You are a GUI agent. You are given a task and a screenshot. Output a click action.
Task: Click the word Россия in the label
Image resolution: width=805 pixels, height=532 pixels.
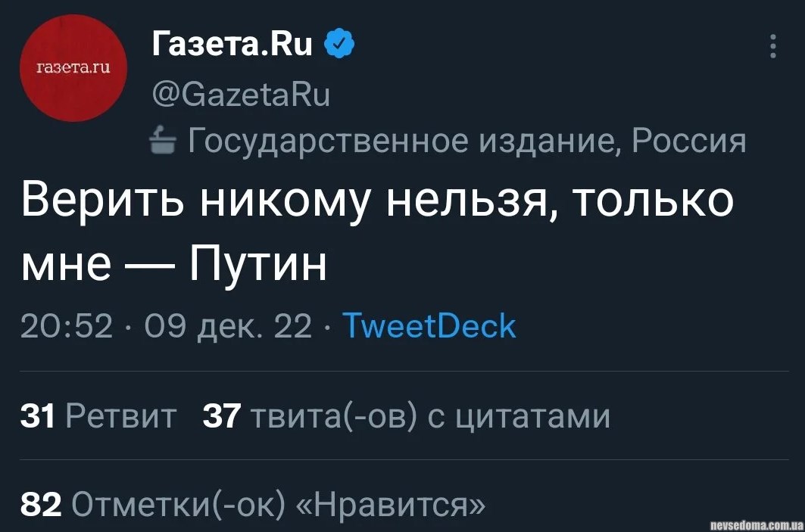point(689,141)
